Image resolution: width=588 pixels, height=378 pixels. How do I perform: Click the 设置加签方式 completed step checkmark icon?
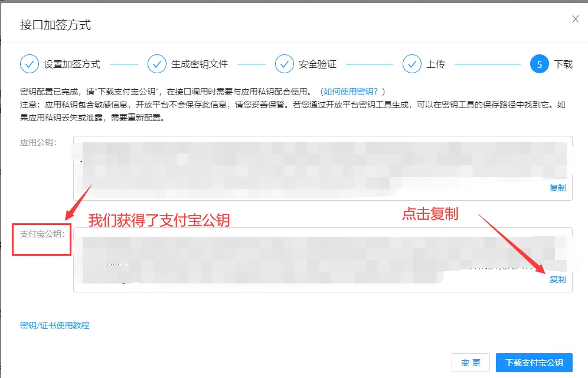tap(30, 63)
